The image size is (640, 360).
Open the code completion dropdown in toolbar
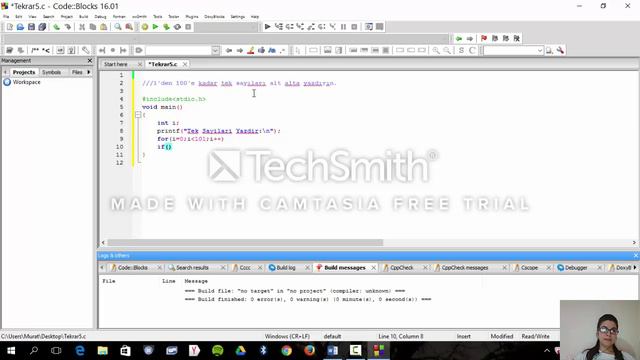coord(216,50)
